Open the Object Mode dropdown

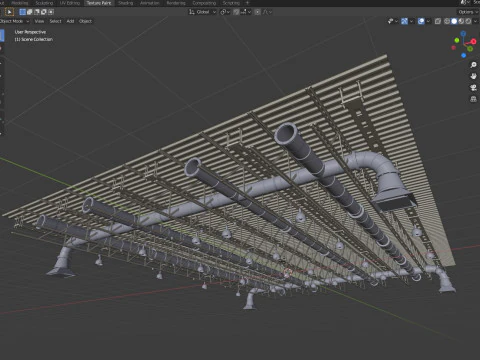point(14,21)
